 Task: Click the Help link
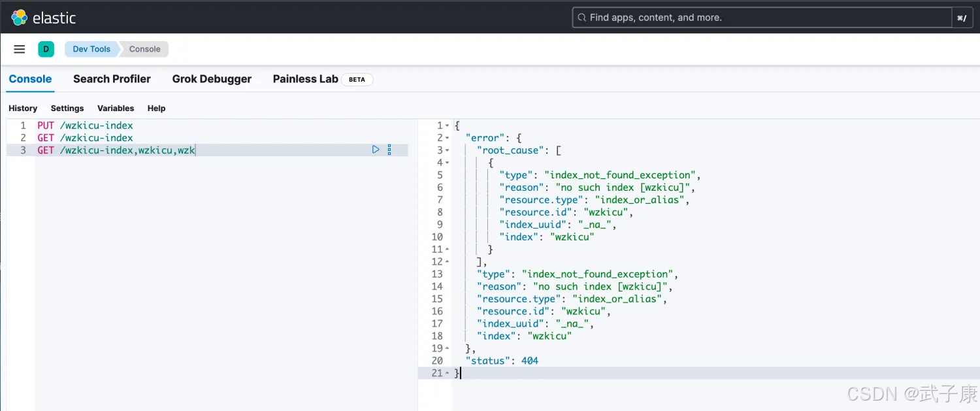[156, 108]
